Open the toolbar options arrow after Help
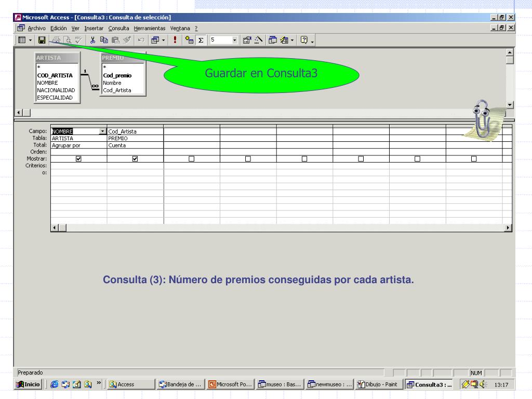The image size is (532, 399). click(312, 41)
